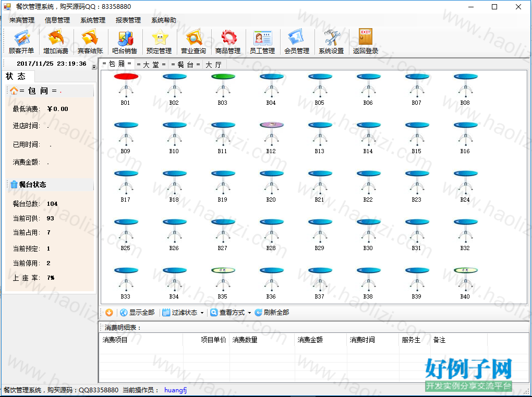532x397 pixels.
Task: Open the 系统帮助 menu
Action: tap(164, 20)
